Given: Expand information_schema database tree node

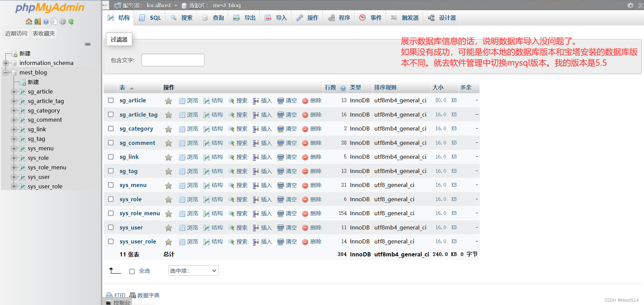Looking at the screenshot, I should click(x=6, y=63).
